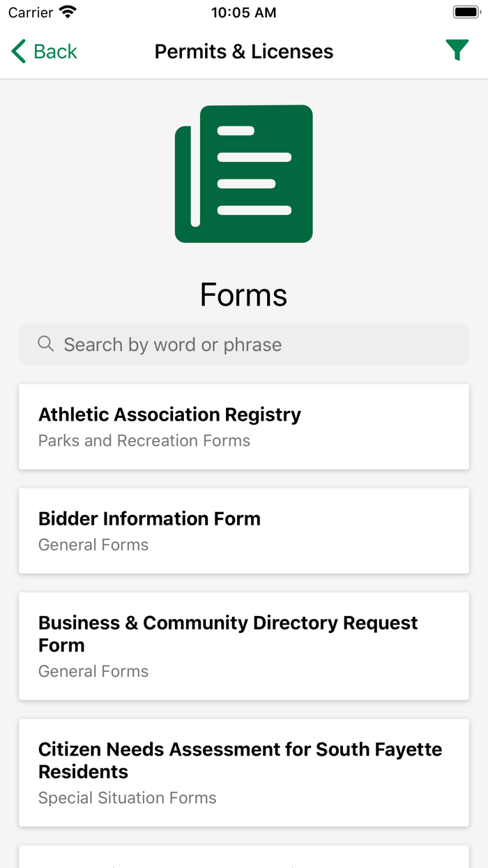Click the magnifying glass in the search bar
This screenshot has width=488, height=868.
pos(45,344)
